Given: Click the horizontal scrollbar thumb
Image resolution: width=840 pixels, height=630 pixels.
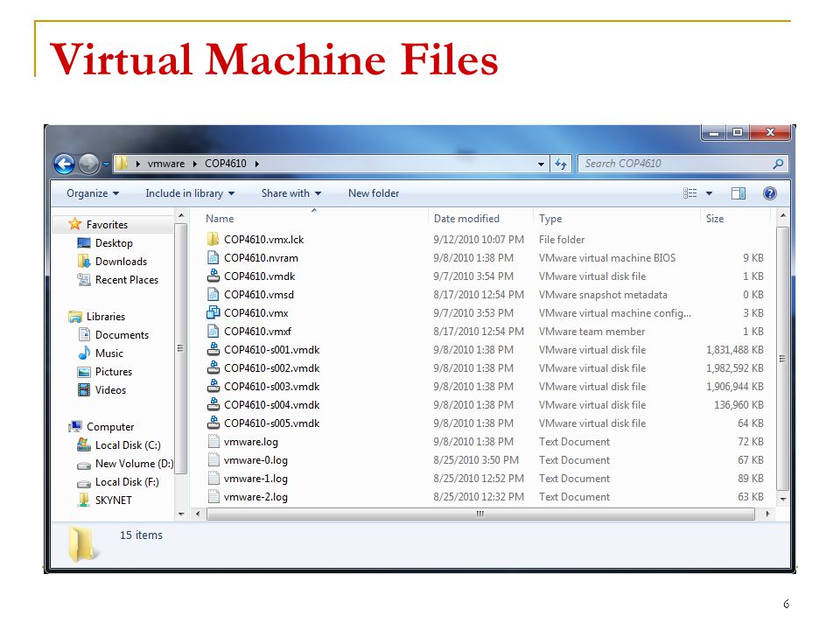Looking at the screenshot, I should (480, 514).
